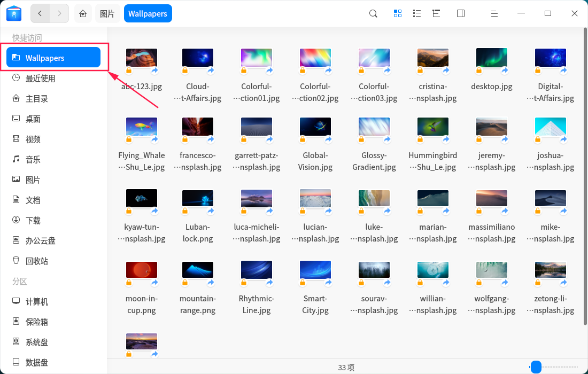Image resolution: width=588 pixels, height=374 pixels.
Task: Open the search magnifier icon
Action: point(373,14)
